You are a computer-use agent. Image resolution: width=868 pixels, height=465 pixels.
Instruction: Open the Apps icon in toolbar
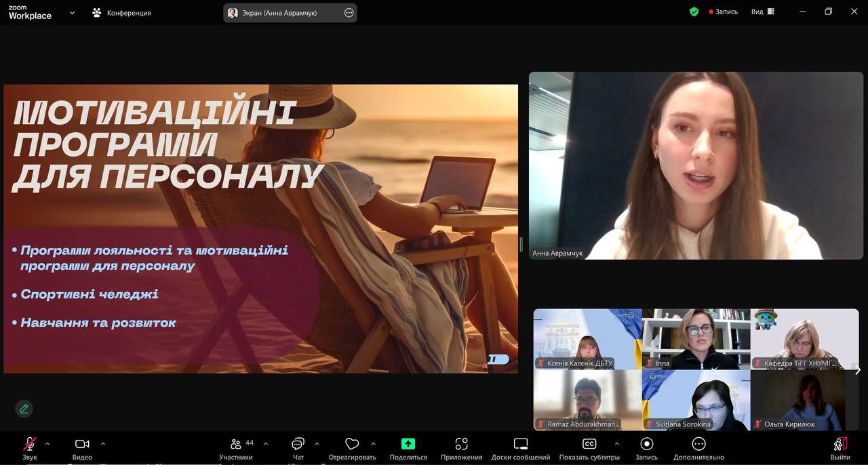point(461,445)
